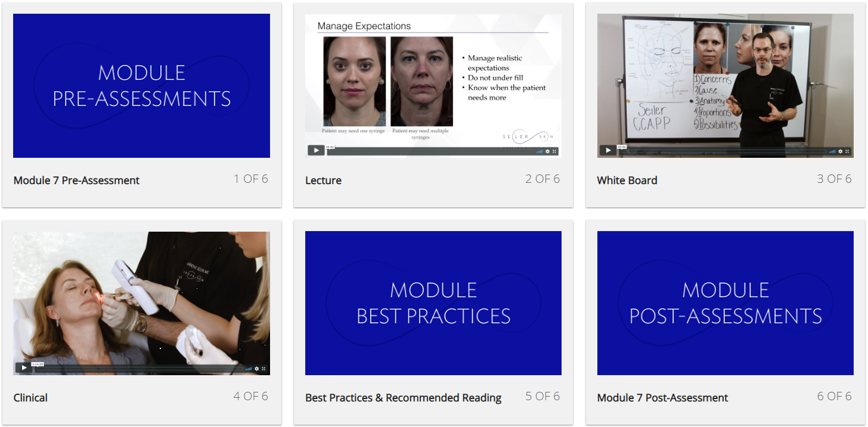Play the Clinical video
868x427 pixels.
coord(24,368)
